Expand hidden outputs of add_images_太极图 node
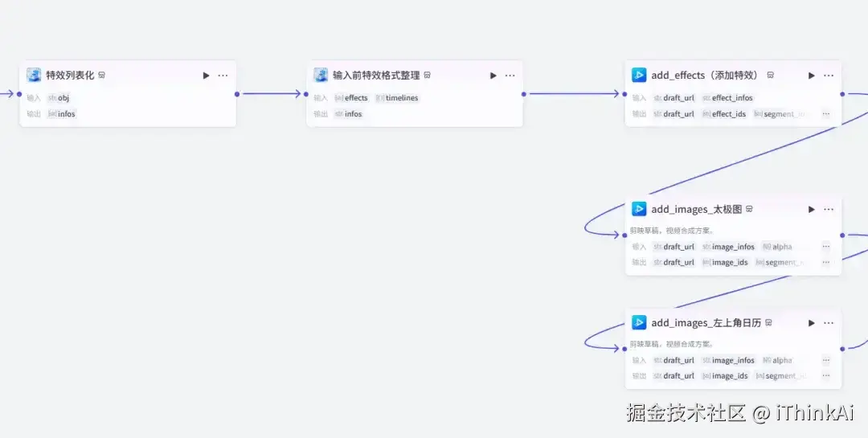 (x=826, y=263)
